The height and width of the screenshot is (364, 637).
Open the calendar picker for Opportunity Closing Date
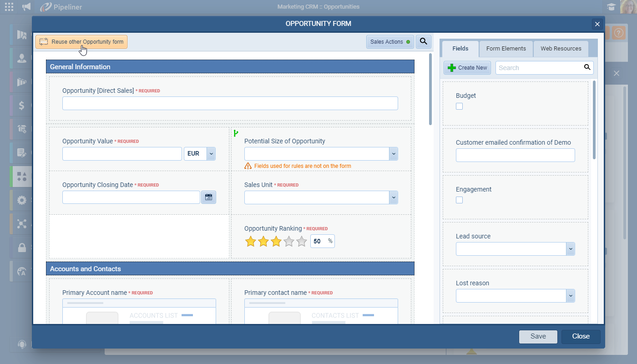208,197
